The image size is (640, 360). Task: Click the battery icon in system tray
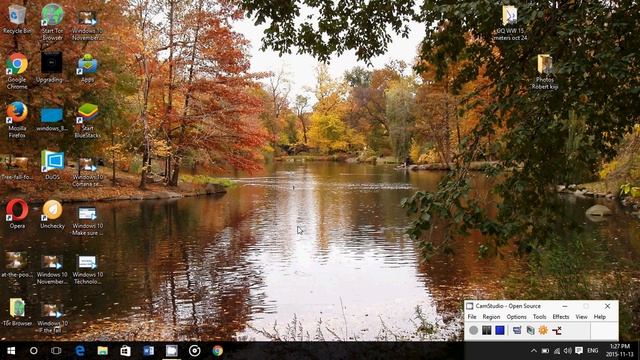point(545,351)
